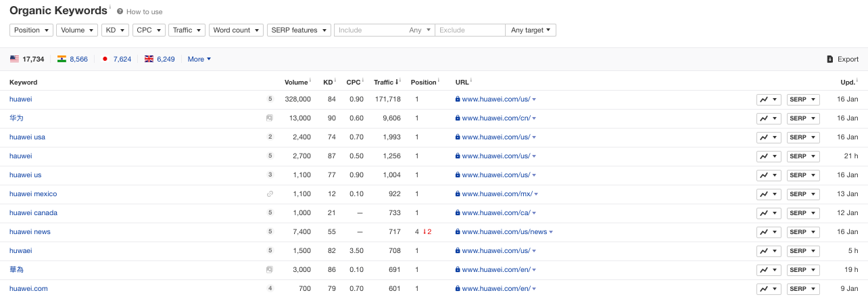The image size is (868, 297).
Task: Select the India flag icon
Action: tap(62, 60)
